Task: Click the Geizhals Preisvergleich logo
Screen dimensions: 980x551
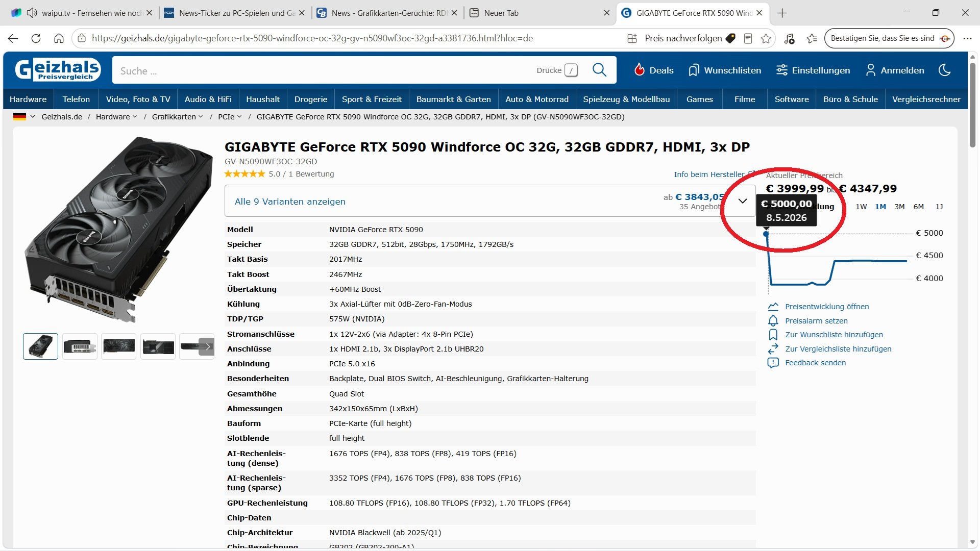Action: pyautogui.click(x=58, y=70)
